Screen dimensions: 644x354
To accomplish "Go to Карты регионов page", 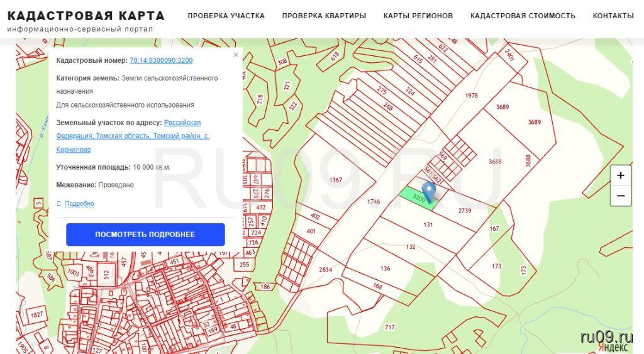I will 418,16.
